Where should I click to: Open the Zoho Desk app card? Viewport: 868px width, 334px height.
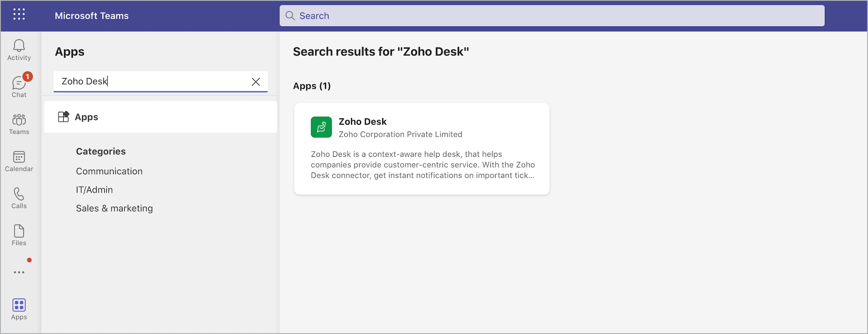point(422,149)
